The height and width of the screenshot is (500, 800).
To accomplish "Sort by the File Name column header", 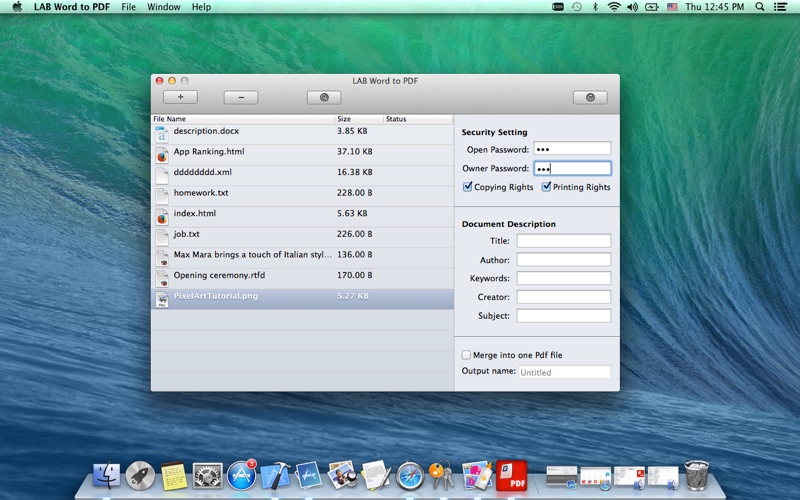I will pos(243,119).
